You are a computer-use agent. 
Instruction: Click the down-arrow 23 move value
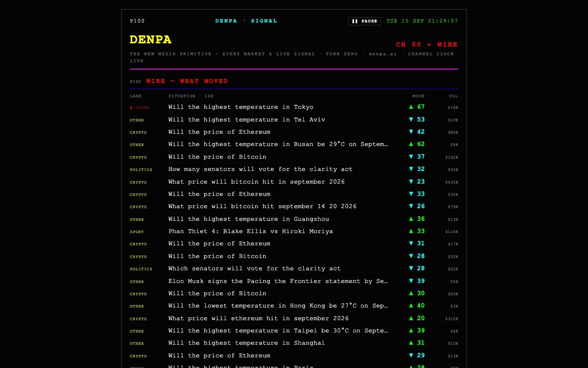click(417, 182)
